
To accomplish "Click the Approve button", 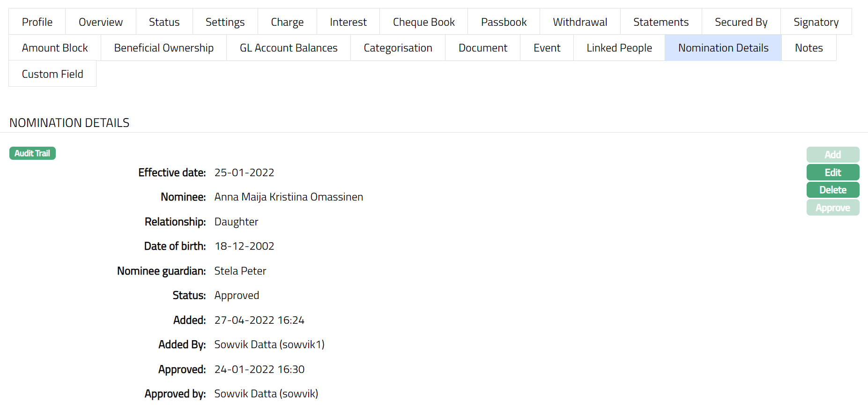I will click(832, 208).
